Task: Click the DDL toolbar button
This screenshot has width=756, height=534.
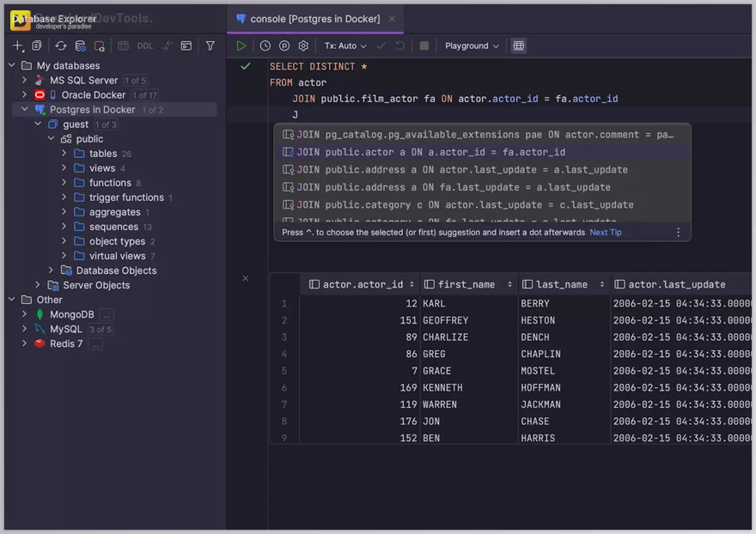Action: coord(144,46)
